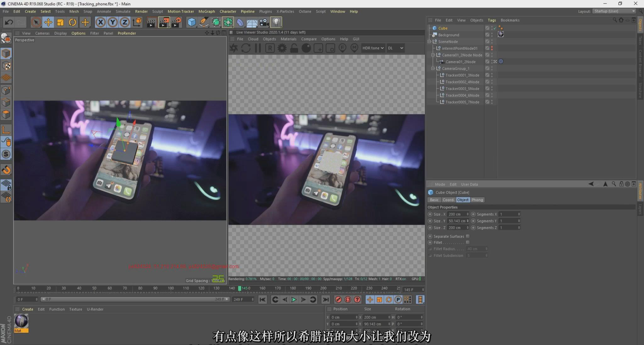The image size is (644, 345).
Task: Click Live Viewer settings gear
Action: (x=282, y=48)
